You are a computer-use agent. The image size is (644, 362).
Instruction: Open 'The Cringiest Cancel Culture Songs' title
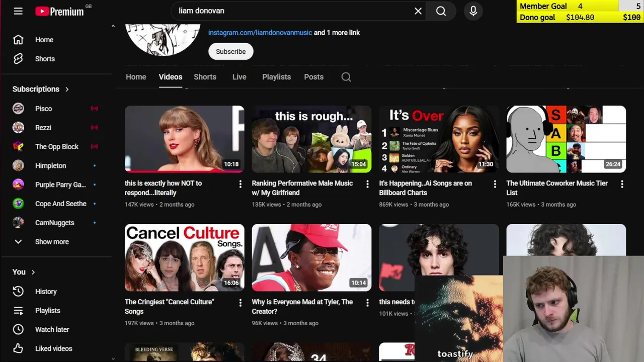170,307
